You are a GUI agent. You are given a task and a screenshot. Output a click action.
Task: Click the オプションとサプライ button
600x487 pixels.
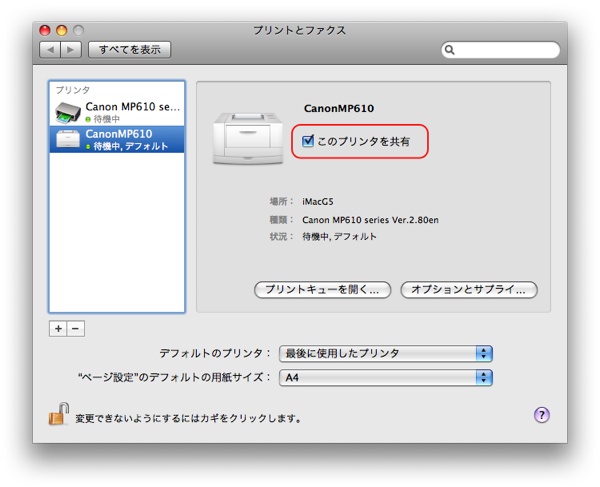point(469,290)
